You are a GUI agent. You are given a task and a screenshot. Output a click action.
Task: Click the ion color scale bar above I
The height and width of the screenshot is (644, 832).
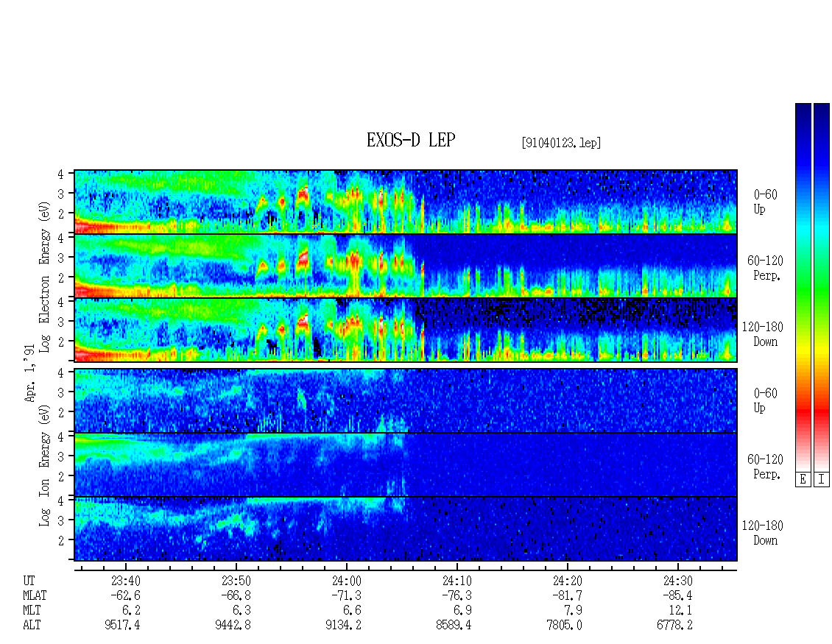(822, 286)
